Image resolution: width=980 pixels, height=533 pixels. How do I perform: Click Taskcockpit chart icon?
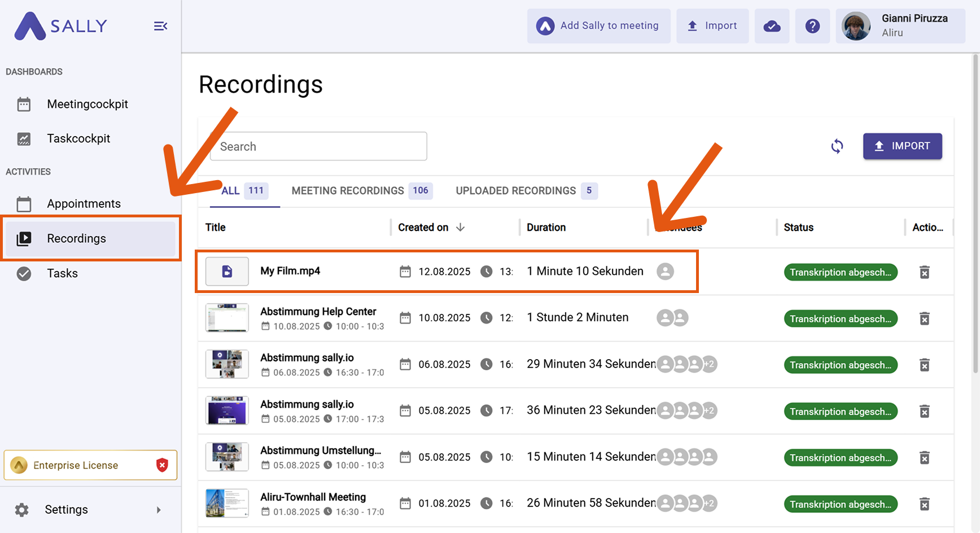[24, 139]
